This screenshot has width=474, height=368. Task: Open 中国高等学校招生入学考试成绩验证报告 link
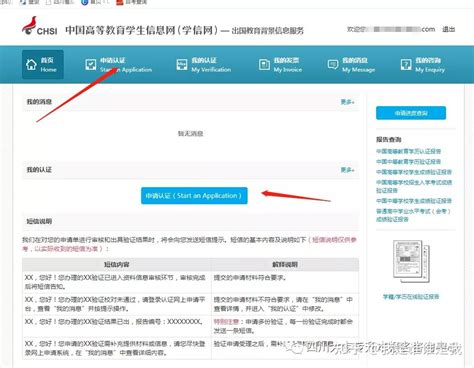(414, 186)
